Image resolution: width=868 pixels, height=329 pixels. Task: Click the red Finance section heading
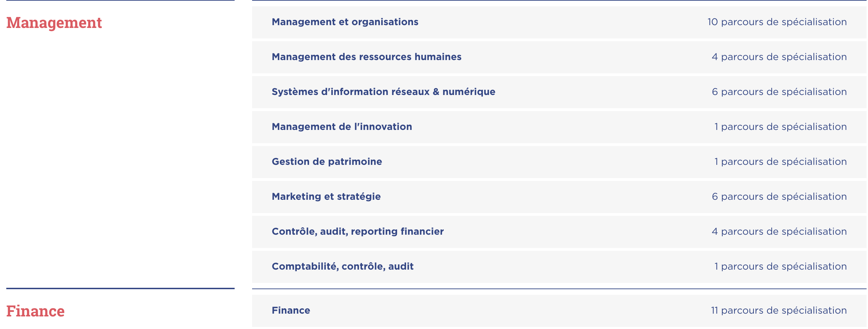click(35, 311)
